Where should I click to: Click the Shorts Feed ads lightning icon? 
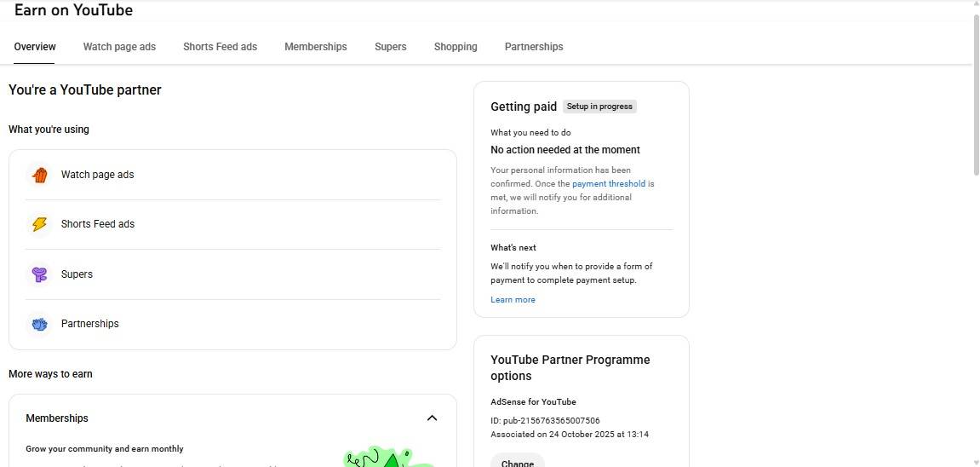coord(39,224)
